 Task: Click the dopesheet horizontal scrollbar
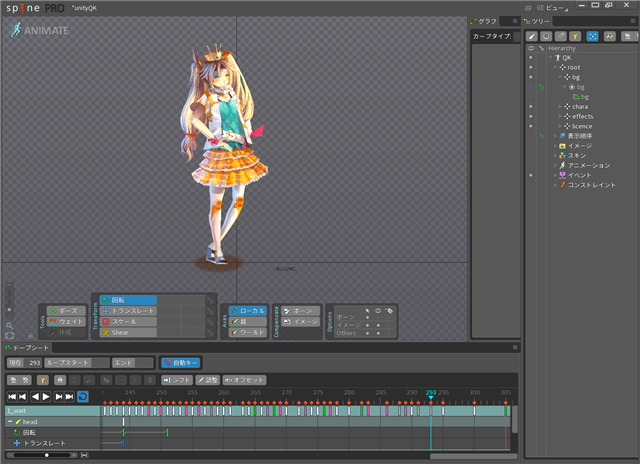coord(473,456)
